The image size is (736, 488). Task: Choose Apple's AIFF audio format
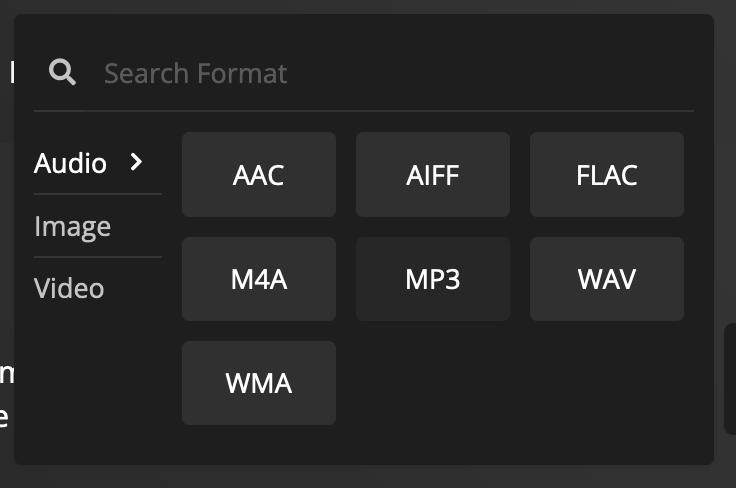(433, 175)
